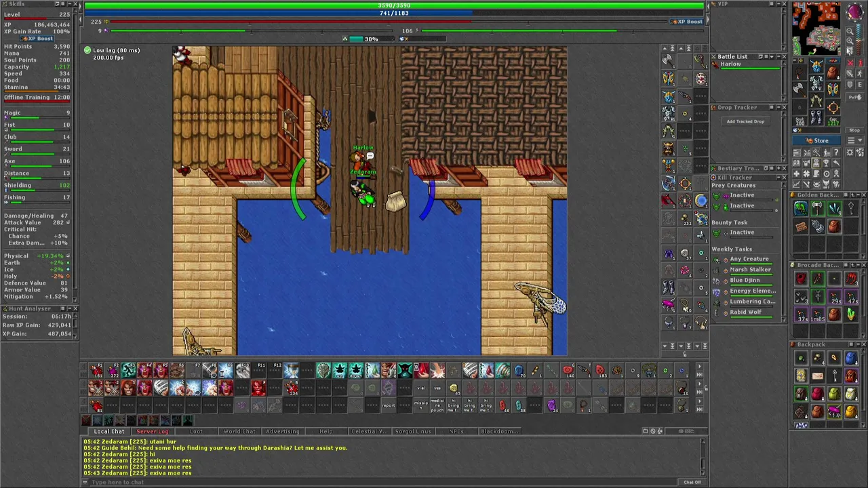Open the client menu dropdown
Viewport: 868px width, 488px height.
pos(854,140)
